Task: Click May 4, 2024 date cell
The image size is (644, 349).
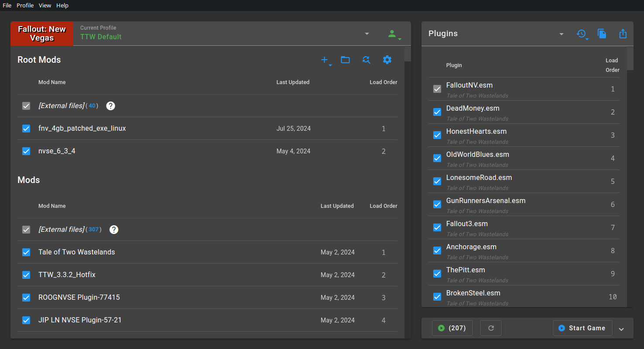Action: 294,151
